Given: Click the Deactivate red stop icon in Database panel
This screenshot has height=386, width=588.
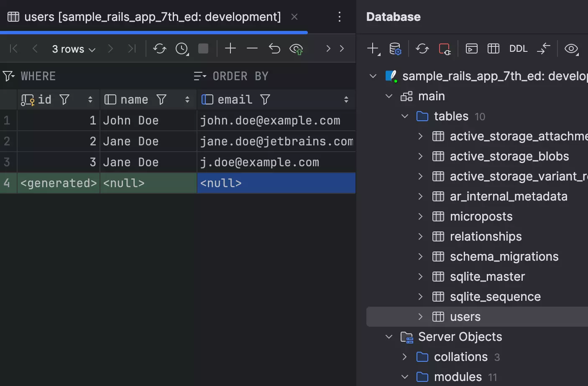Looking at the screenshot, I should (445, 48).
